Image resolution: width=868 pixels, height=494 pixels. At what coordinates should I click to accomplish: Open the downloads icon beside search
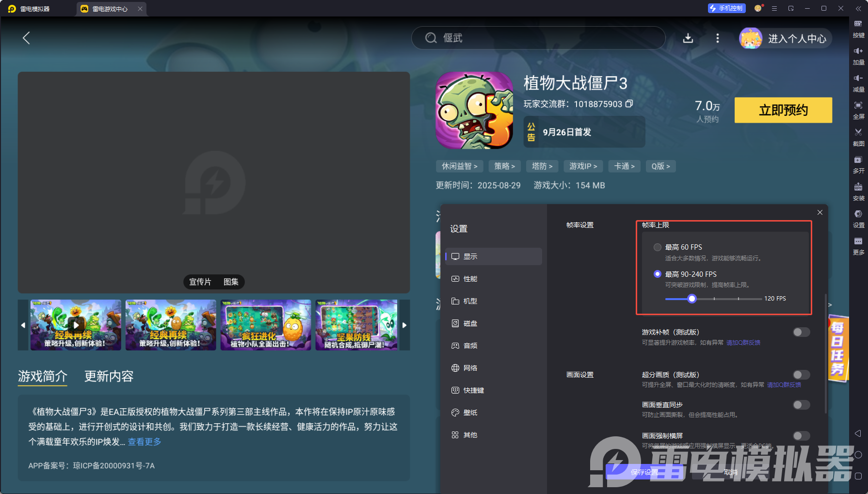[688, 38]
